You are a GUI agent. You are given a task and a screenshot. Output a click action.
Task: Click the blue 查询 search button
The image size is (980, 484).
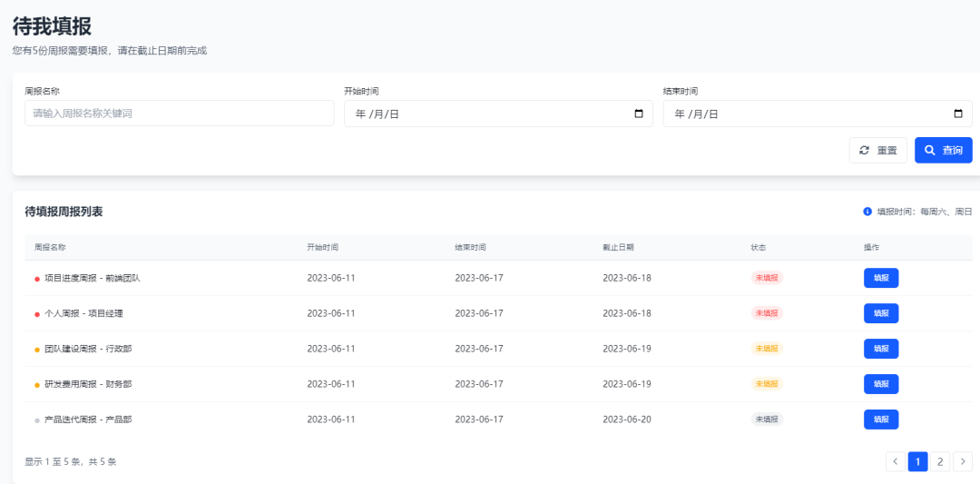click(x=944, y=150)
